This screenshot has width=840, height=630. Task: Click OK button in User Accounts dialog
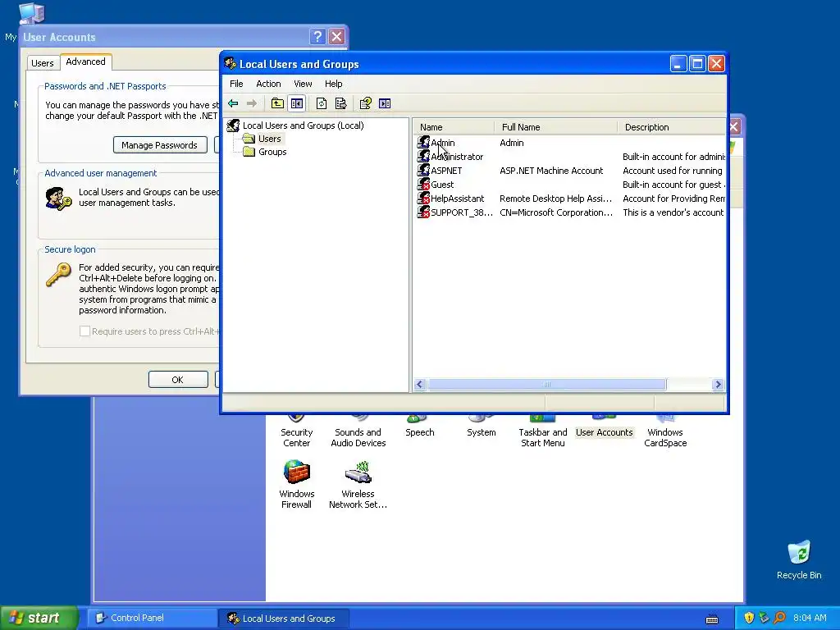click(178, 380)
